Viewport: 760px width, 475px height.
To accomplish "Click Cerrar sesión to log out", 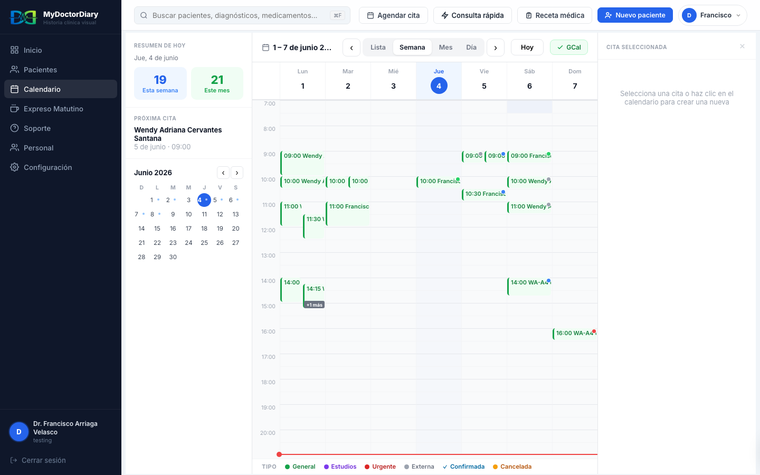I will click(38, 460).
